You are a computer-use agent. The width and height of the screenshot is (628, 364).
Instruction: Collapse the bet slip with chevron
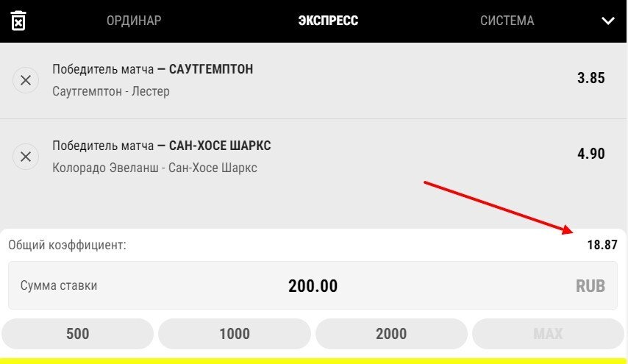(607, 21)
